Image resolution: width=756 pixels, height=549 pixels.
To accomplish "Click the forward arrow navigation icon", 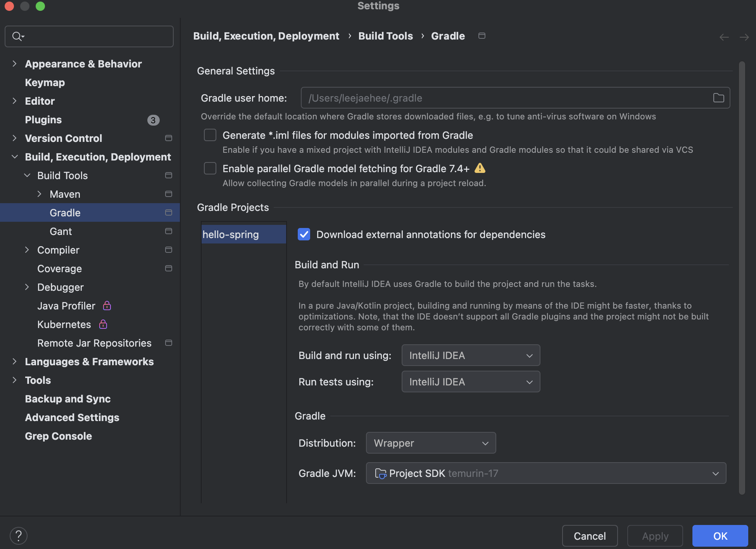I will (x=744, y=37).
